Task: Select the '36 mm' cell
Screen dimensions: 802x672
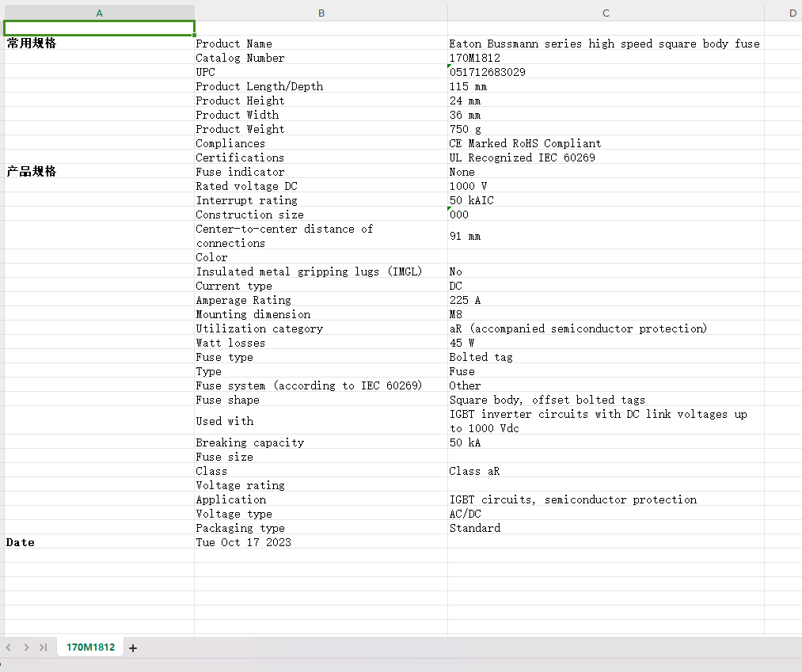Action: click(x=606, y=115)
